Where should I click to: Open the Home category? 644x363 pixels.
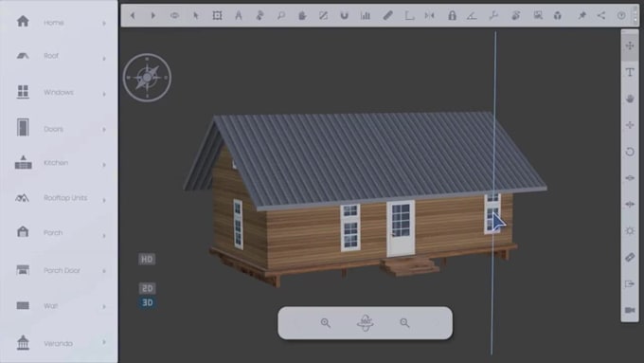pyautogui.click(x=59, y=23)
